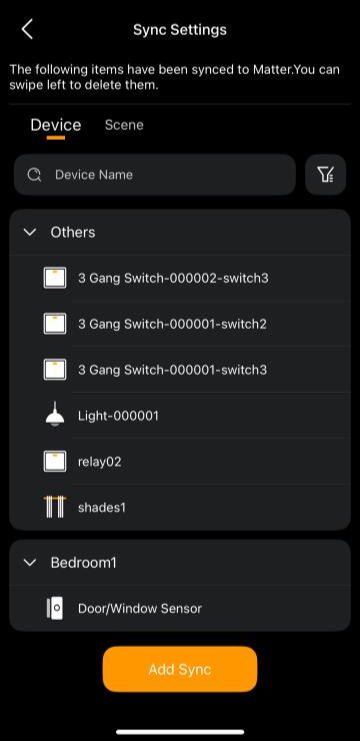Tap the search magnifier icon
This screenshot has height=741, width=360.
coord(34,175)
